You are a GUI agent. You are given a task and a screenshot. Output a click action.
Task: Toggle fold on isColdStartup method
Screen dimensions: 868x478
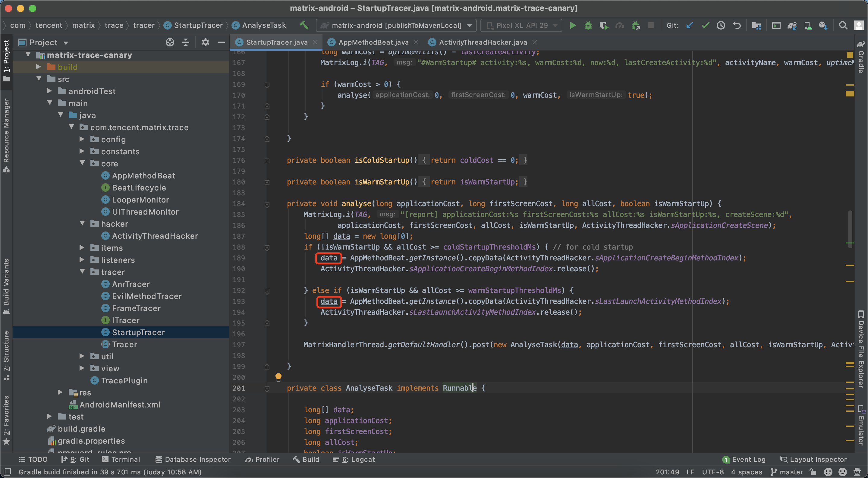pos(267,160)
